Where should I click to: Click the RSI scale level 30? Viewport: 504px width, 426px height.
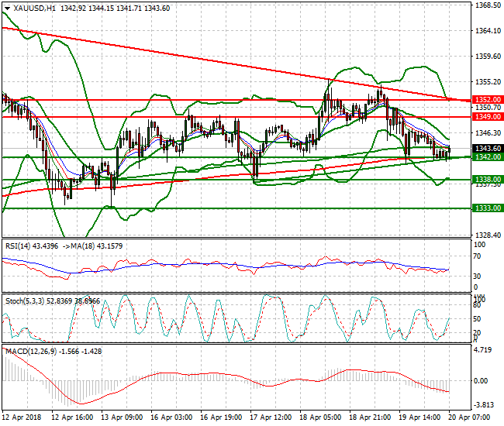click(478, 276)
